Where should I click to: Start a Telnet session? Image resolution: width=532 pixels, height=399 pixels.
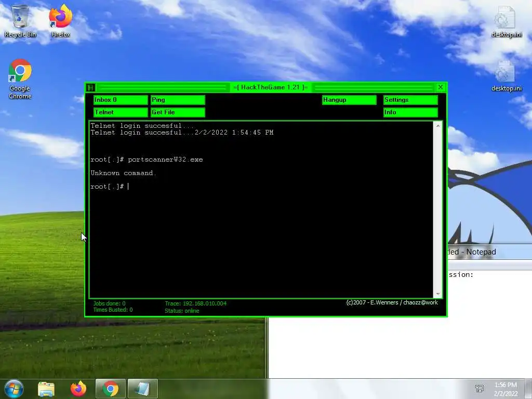121,112
